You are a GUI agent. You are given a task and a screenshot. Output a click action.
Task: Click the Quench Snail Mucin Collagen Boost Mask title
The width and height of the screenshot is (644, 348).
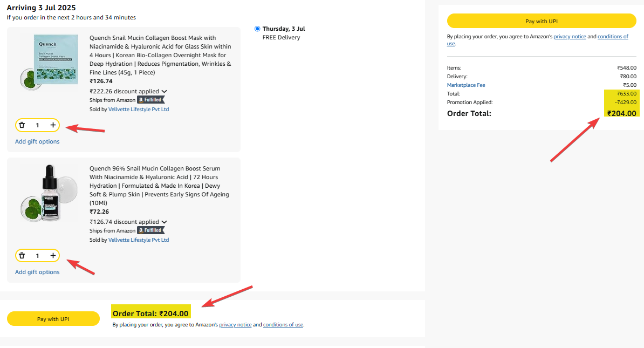pos(160,55)
